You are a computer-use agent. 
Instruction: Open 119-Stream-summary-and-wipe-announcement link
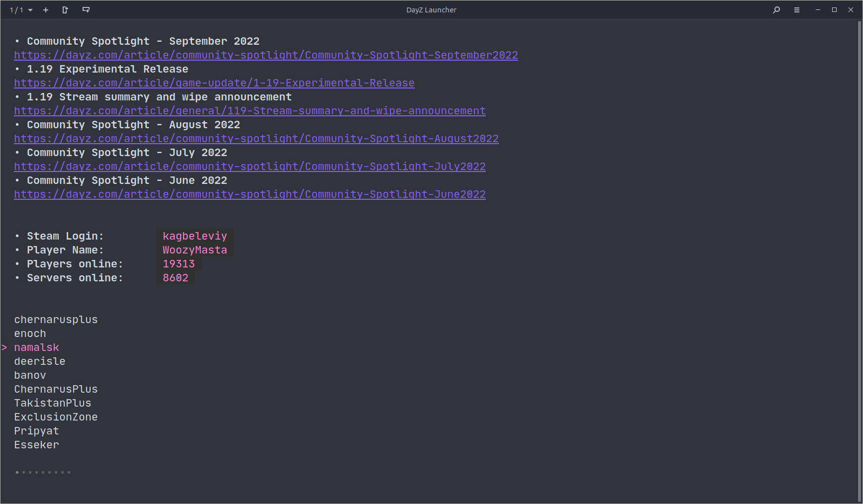coord(250,111)
